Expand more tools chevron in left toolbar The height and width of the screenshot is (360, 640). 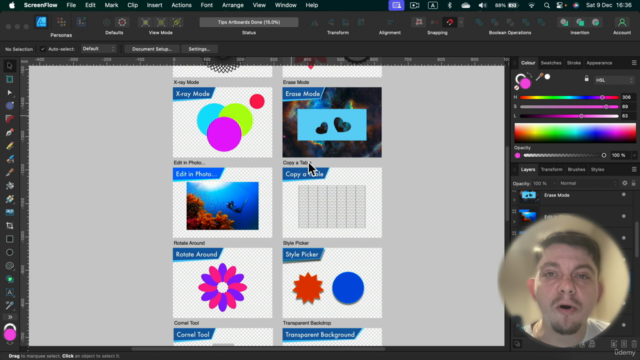[x=9, y=317]
